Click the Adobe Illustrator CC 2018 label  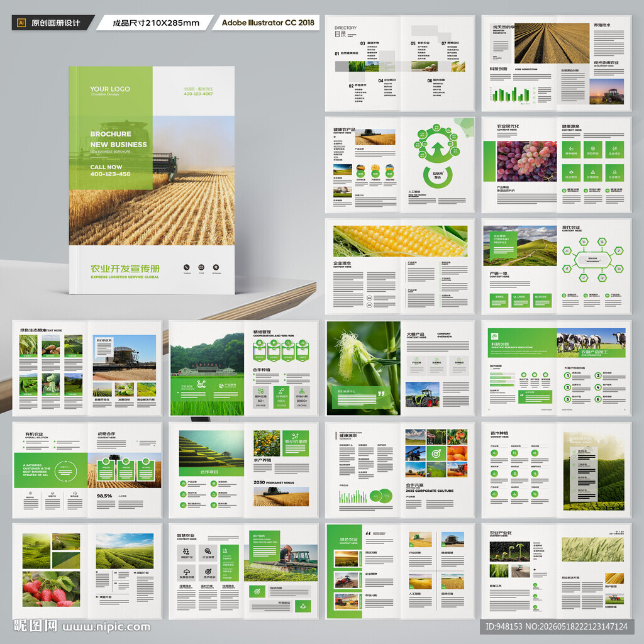pyautogui.click(x=268, y=23)
